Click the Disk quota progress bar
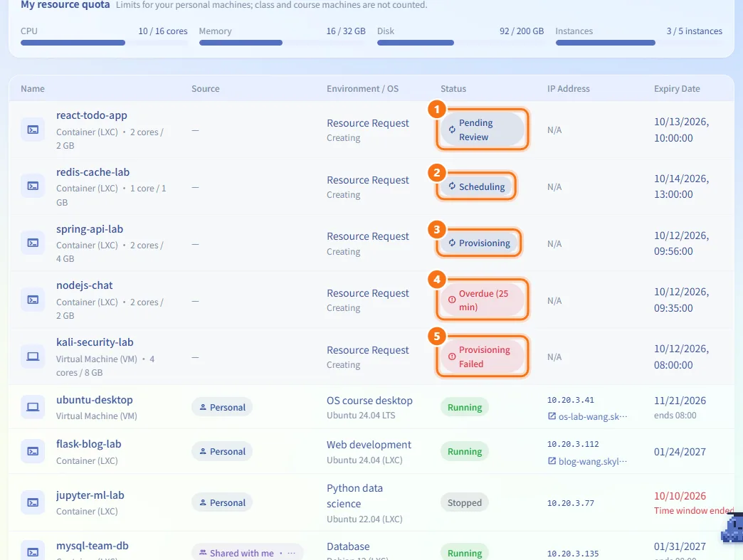This screenshot has width=743, height=560. coord(460,43)
